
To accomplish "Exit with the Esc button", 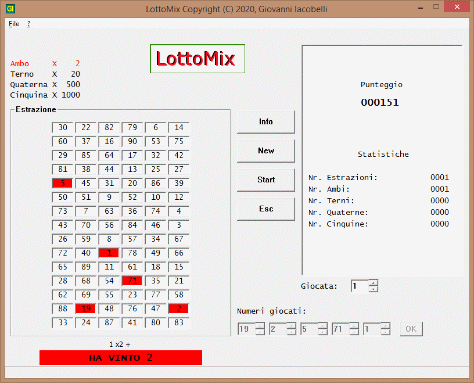I will [266, 209].
